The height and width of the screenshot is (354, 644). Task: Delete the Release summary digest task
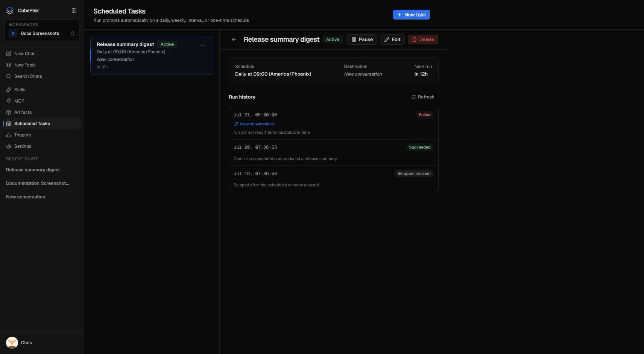(x=423, y=39)
